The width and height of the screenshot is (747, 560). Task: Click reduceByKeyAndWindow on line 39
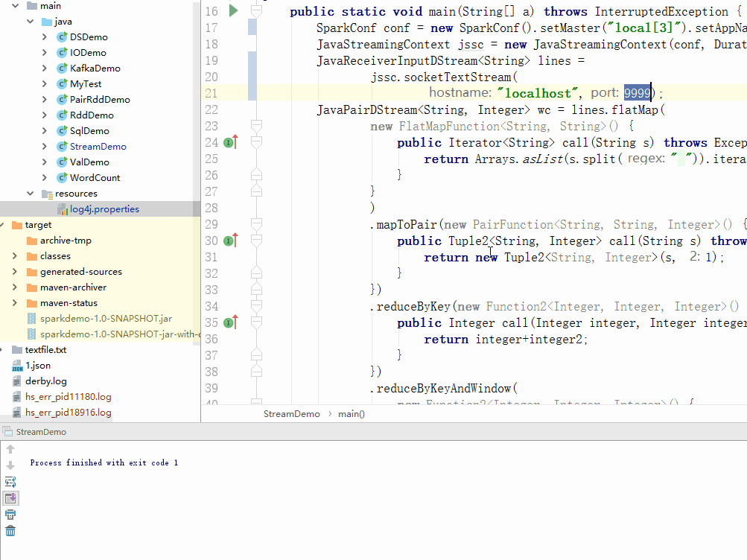coord(444,388)
